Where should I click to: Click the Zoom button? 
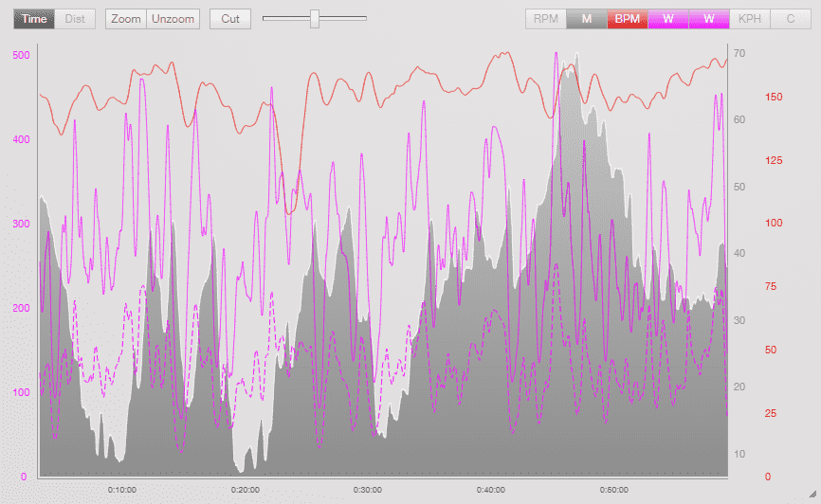point(126,19)
